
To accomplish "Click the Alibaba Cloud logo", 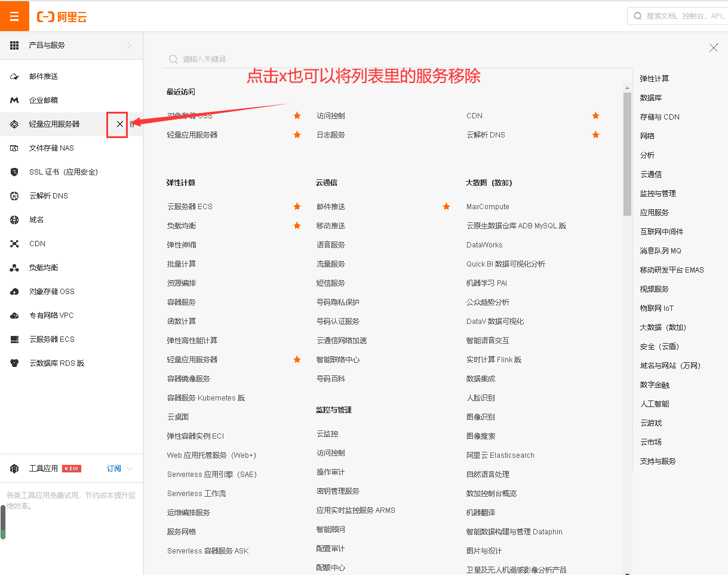I will 62,17.
